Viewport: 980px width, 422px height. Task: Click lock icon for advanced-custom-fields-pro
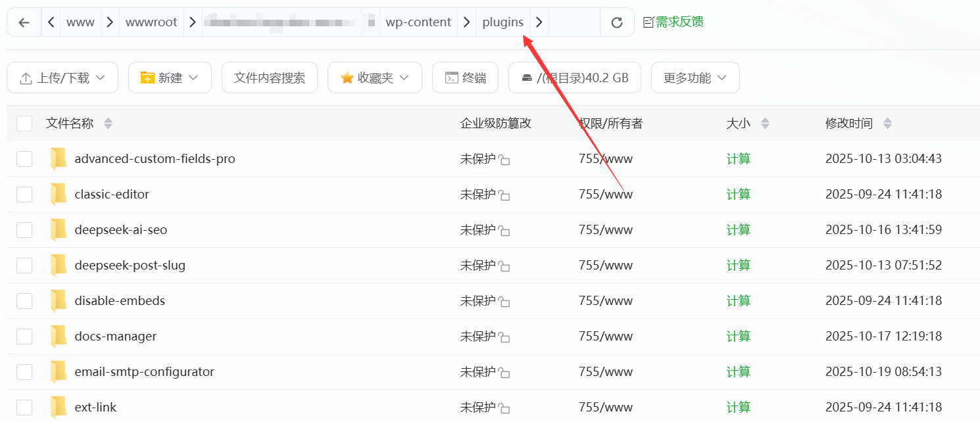click(504, 160)
